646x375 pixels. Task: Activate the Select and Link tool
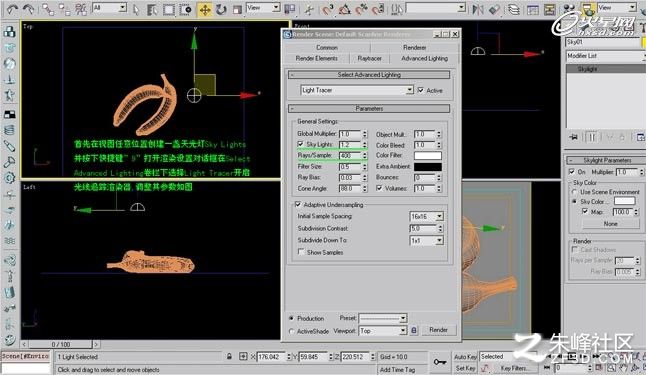[x=48, y=9]
